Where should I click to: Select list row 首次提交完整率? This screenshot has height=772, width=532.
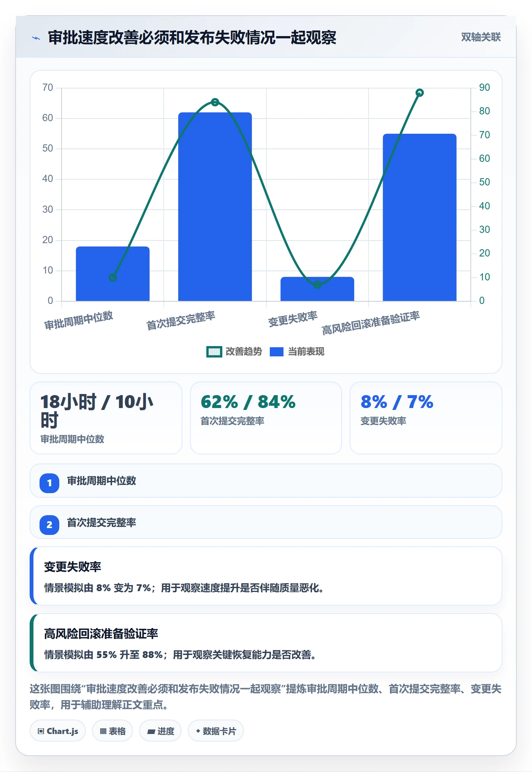[266, 522]
